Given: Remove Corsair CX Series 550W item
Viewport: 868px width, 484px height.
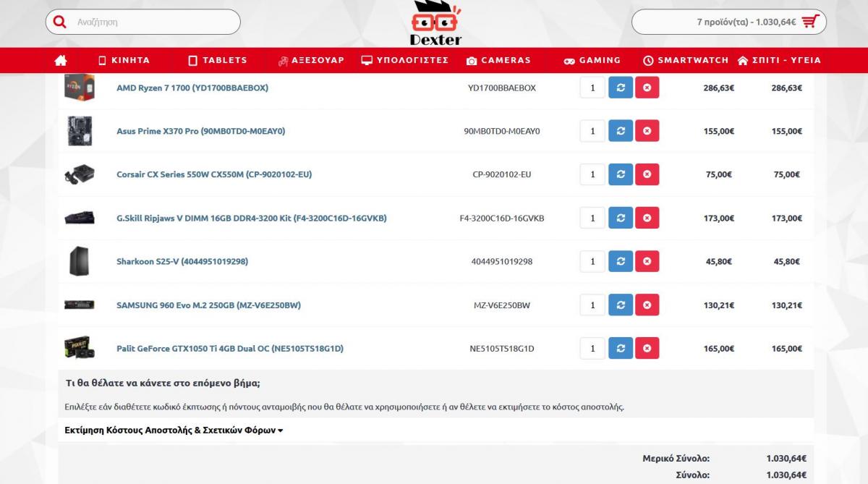Looking at the screenshot, I should (647, 174).
